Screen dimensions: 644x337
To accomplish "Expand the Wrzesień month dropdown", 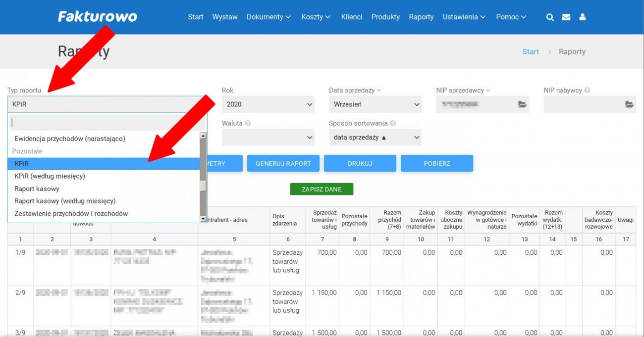I will click(x=375, y=104).
